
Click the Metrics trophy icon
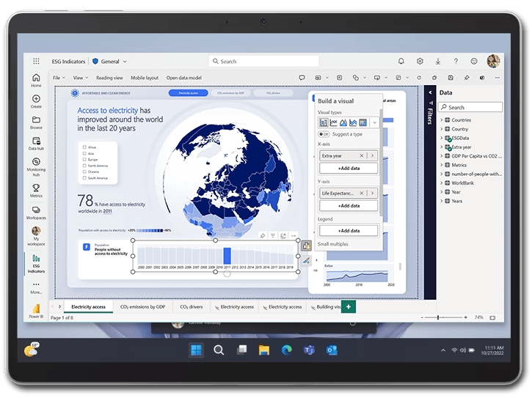pyautogui.click(x=36, y=188)
